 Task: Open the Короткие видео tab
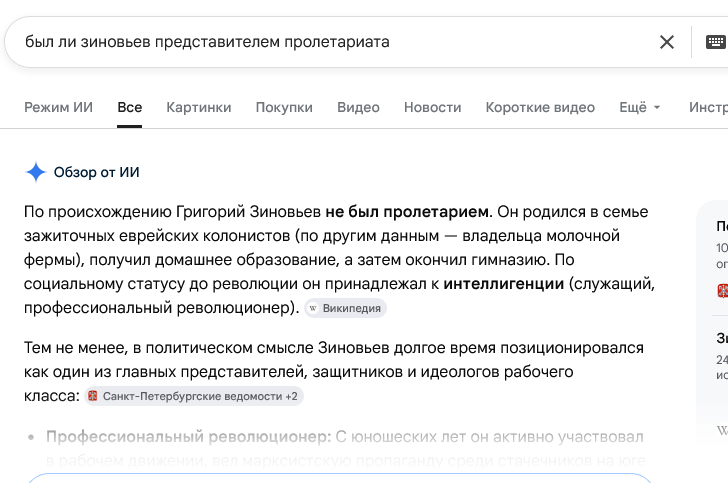pos(540,107)
